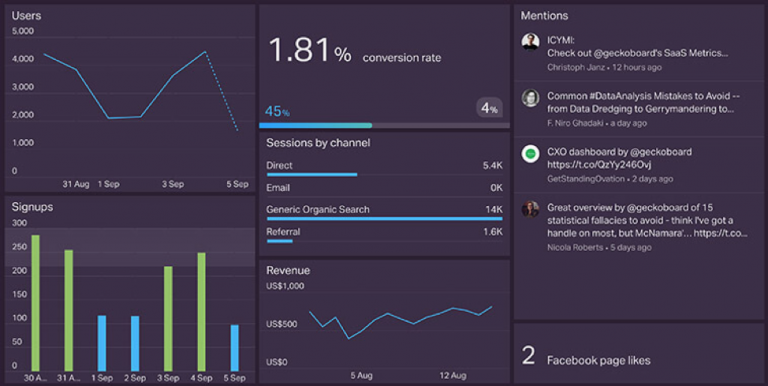Viewport: 768px width, 386px height.
Task: Click the 5.4K Direct sessions value
Action: [492, 166]
